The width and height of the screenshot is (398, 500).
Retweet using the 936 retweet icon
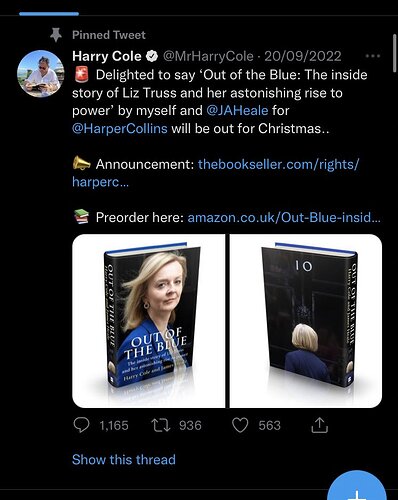tap(161, 425)
